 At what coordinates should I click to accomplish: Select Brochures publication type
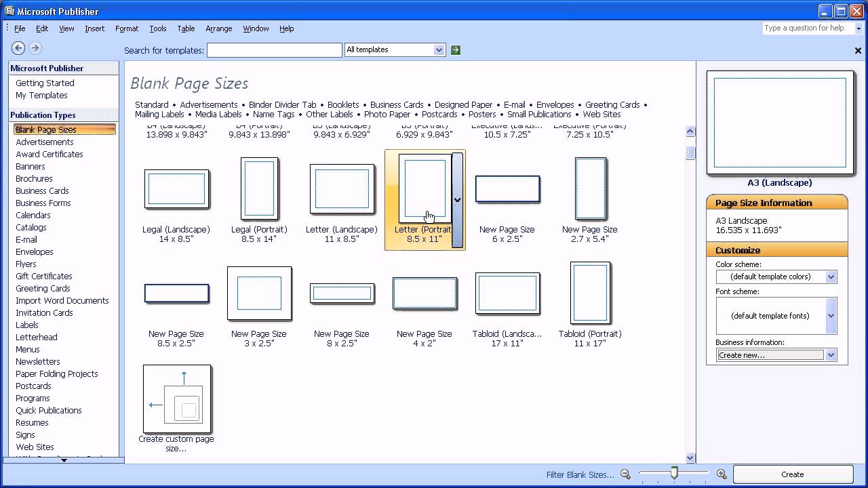(34, 178)
